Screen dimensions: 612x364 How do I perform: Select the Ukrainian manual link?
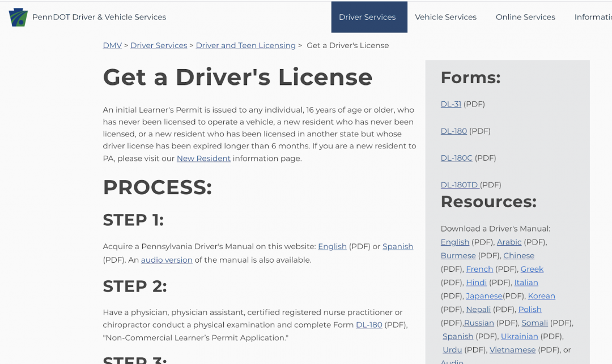(519, 337)
